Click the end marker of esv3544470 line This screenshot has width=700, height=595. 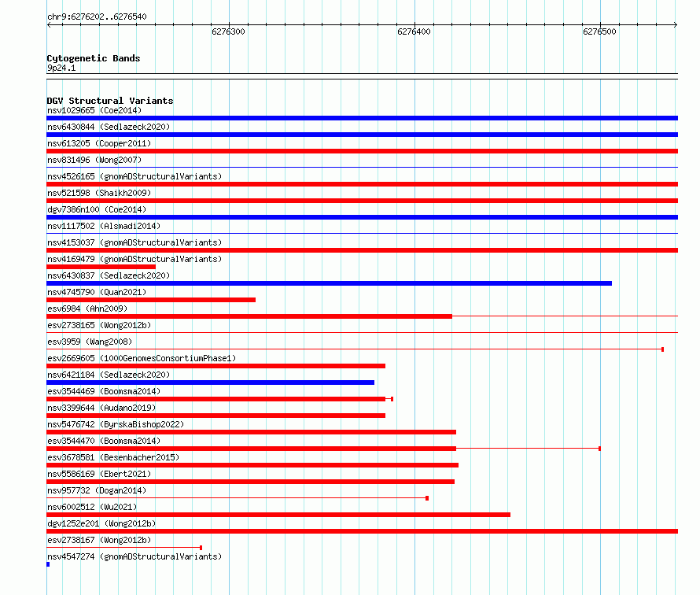click(x=599, y=449)
